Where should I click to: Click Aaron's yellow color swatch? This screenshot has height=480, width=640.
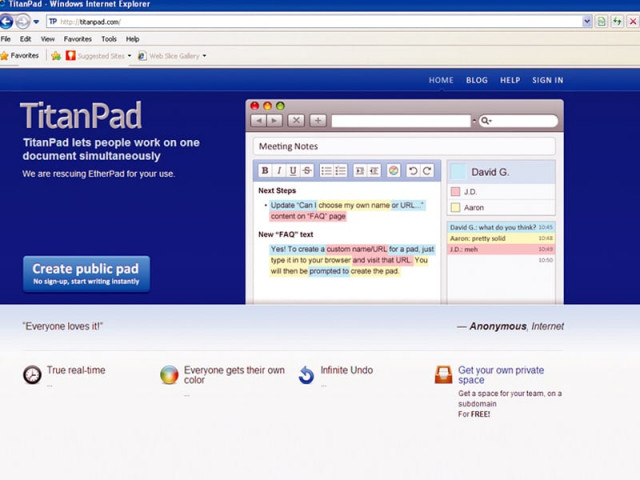pyautogui.click(x=456, y=207)
